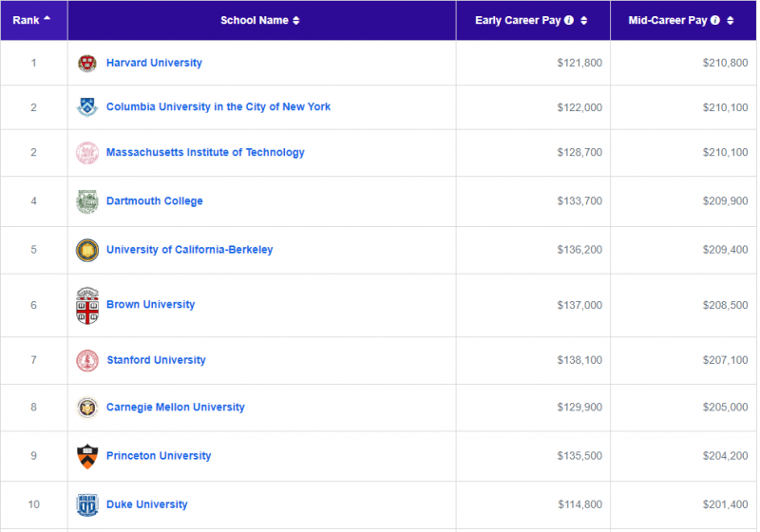The height and width of the screenshot is (532, 760).
Task: Select Princeton early pay $135,500
Action: (579, 456)
